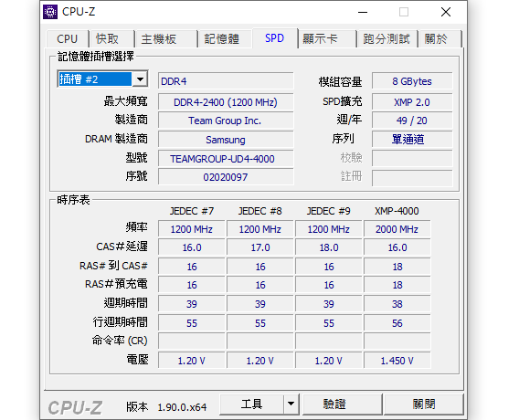Click the JEDEC #7 1200 MHz frequency cell
The width and height of the screenshot is (519, 420).
click(x=192, y=229)
